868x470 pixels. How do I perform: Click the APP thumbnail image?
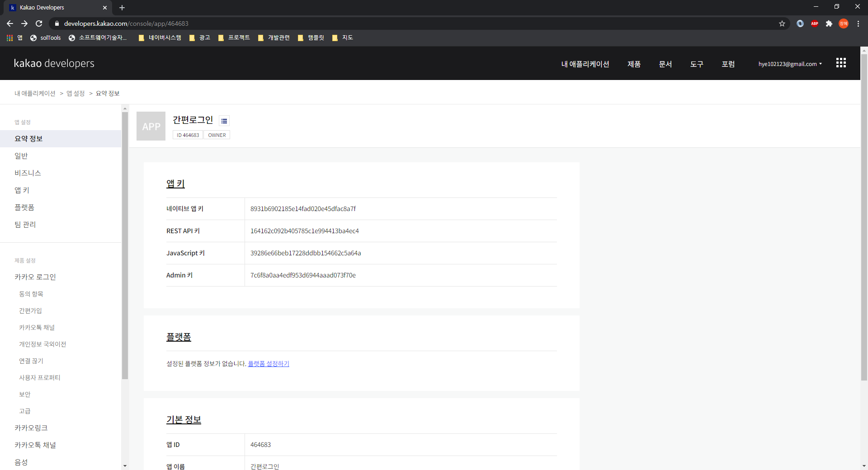coord(151,126)
